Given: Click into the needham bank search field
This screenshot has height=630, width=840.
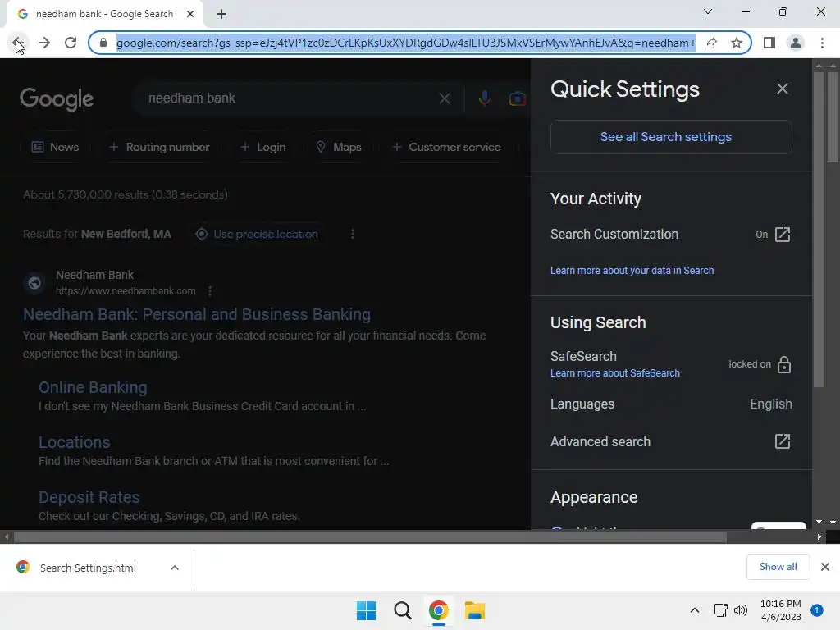Looking at the screenshot, I should pyautogui.click(x=290, y=98).
